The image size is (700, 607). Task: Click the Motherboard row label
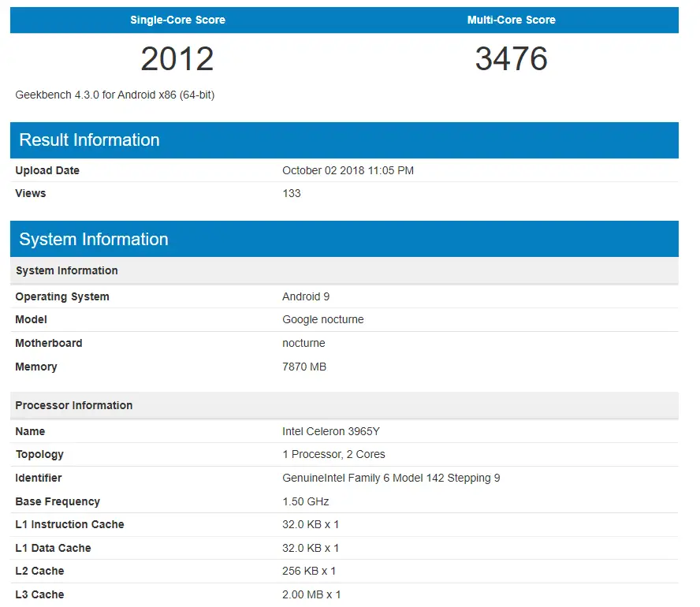[x=49, y=343]
